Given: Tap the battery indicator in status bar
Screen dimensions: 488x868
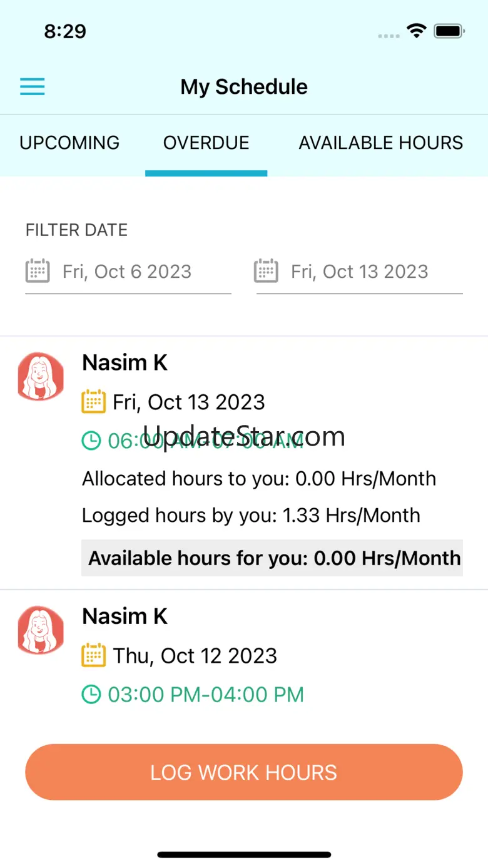Looking at the screenshot, I should coord(449,31).
